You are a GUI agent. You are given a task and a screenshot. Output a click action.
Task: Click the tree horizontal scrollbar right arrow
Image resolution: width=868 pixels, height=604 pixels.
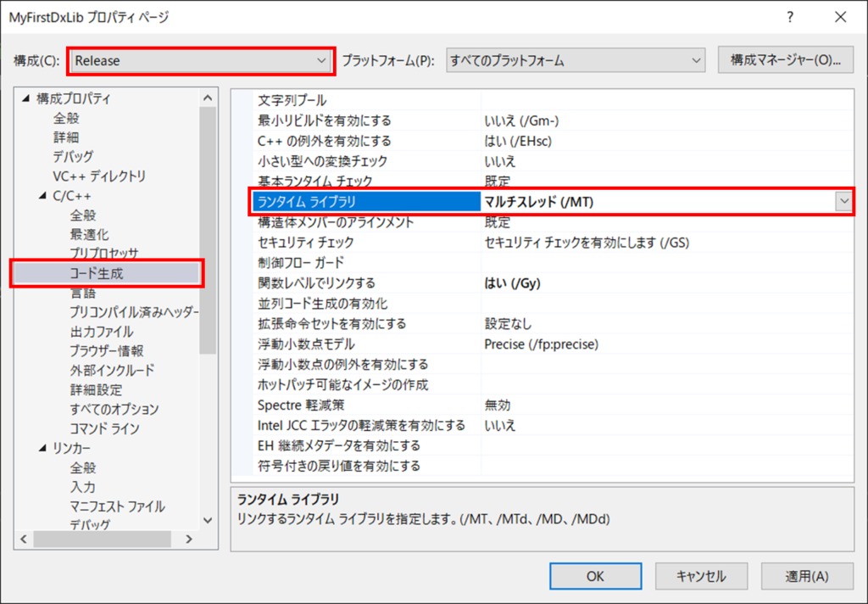[x=189, y=540]
